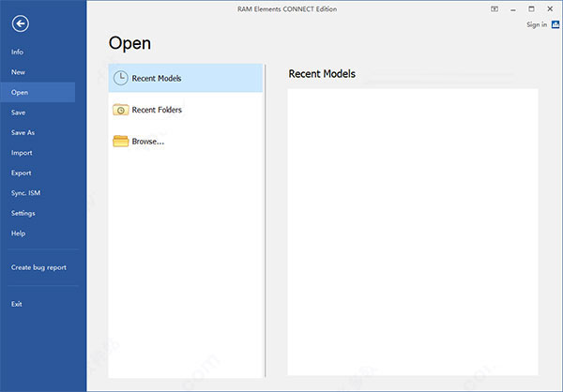Select New in the sidebar
Viewport: 563px width, 392px height.
tap(18, 72)
